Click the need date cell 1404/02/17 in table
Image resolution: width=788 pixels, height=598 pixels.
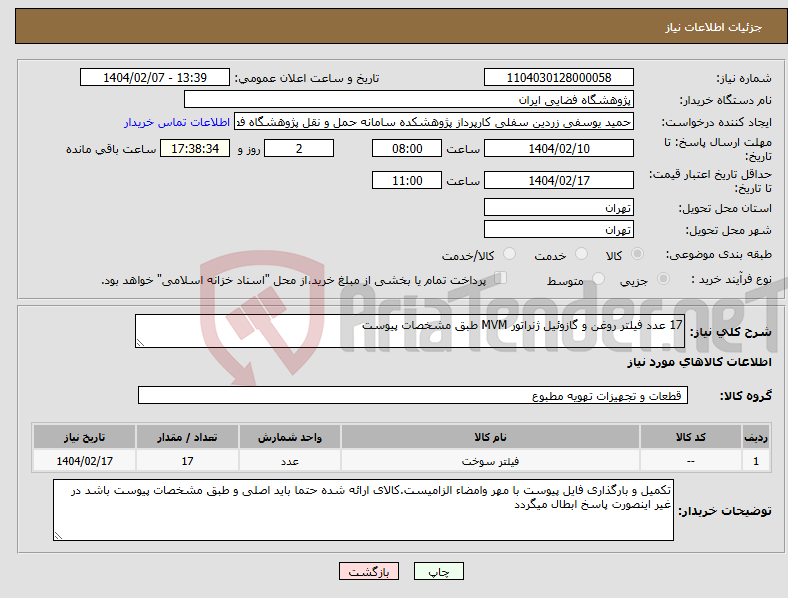(x=84, y=461)
